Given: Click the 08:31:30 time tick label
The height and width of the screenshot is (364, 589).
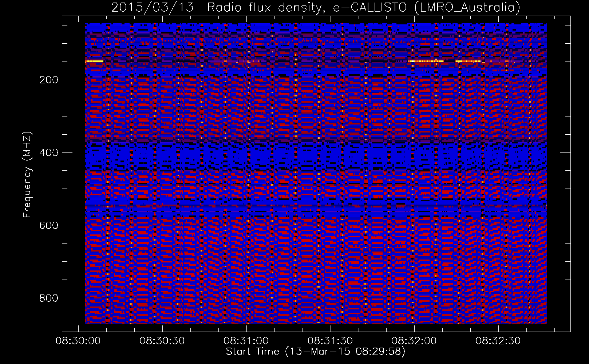Looking at the screenshot, I should pyautogui.click(x=330, y=341).
